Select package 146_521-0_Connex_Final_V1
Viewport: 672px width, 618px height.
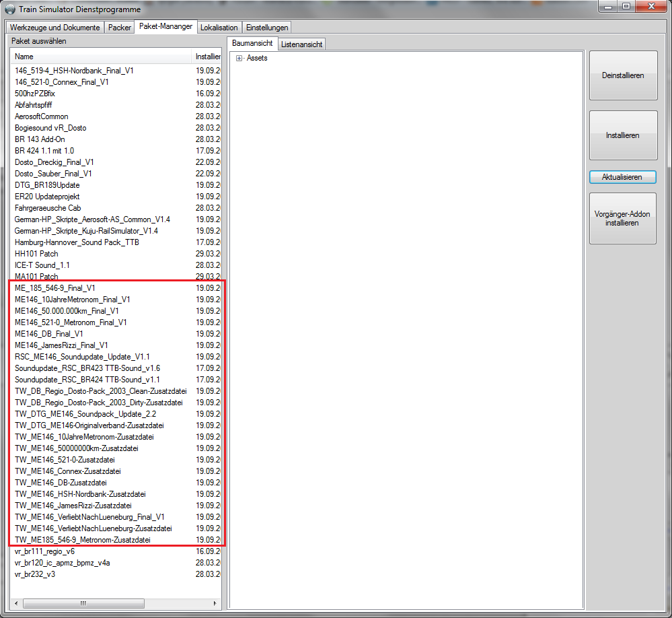click(62, 82)
